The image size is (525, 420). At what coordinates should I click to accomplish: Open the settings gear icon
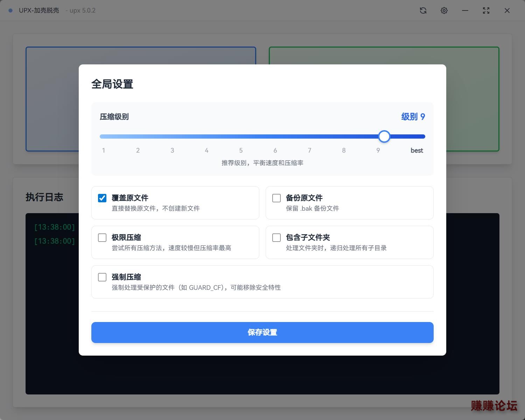click(x=444, y=10)
